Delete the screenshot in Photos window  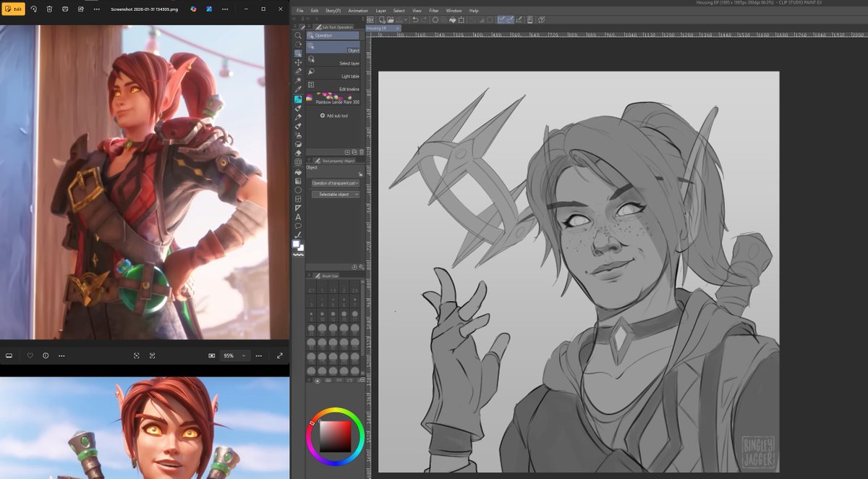click(49, 9)
